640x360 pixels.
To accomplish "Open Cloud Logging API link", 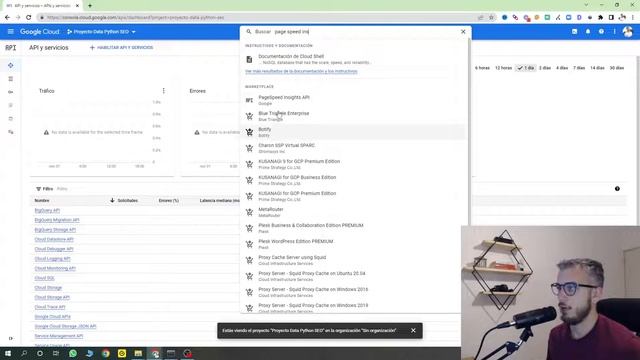I will click(52, 259).
